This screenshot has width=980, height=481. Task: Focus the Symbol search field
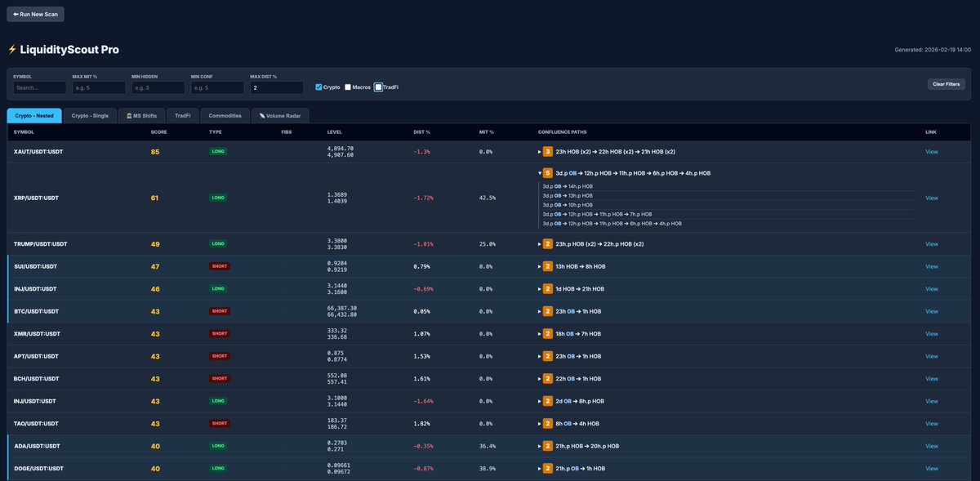tap(40, 87)
